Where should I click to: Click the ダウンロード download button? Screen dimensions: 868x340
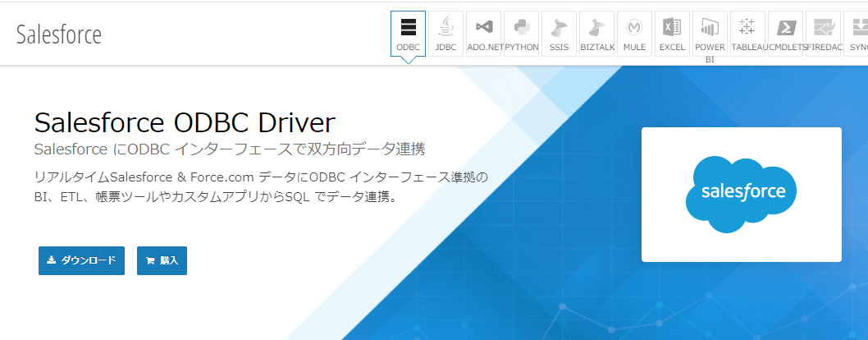point(81,260)
